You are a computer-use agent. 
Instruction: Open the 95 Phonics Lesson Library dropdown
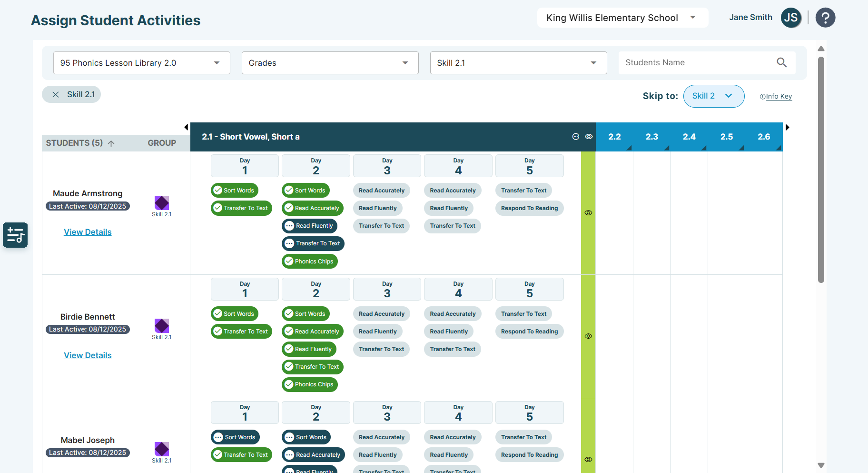pos(142,63)
